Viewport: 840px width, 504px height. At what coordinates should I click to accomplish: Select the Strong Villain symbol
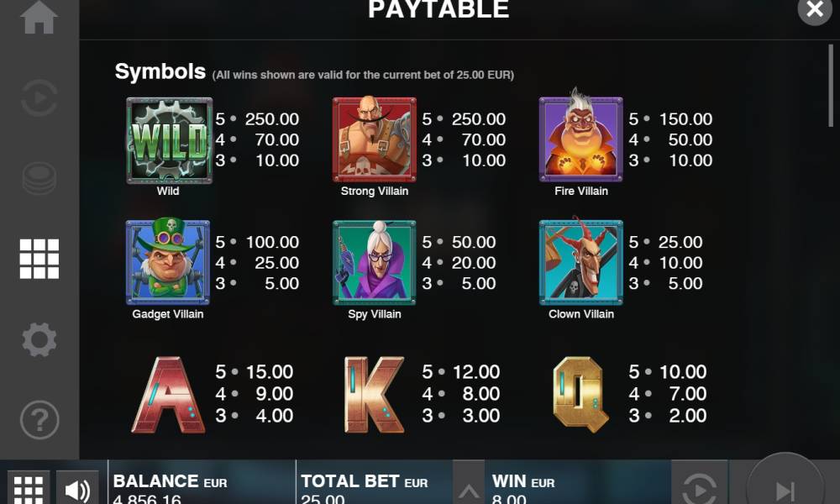(375, 139)
